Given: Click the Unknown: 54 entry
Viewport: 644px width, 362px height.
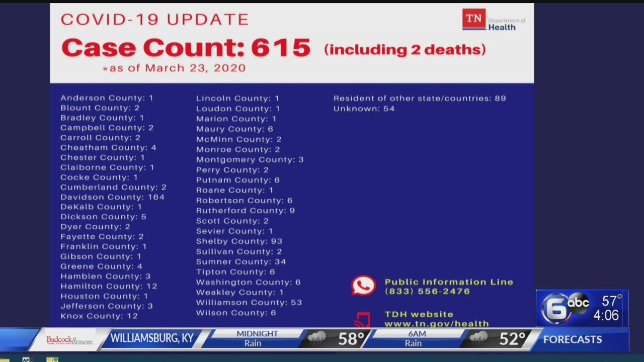Looking at the screenshot, I should 364,109.
